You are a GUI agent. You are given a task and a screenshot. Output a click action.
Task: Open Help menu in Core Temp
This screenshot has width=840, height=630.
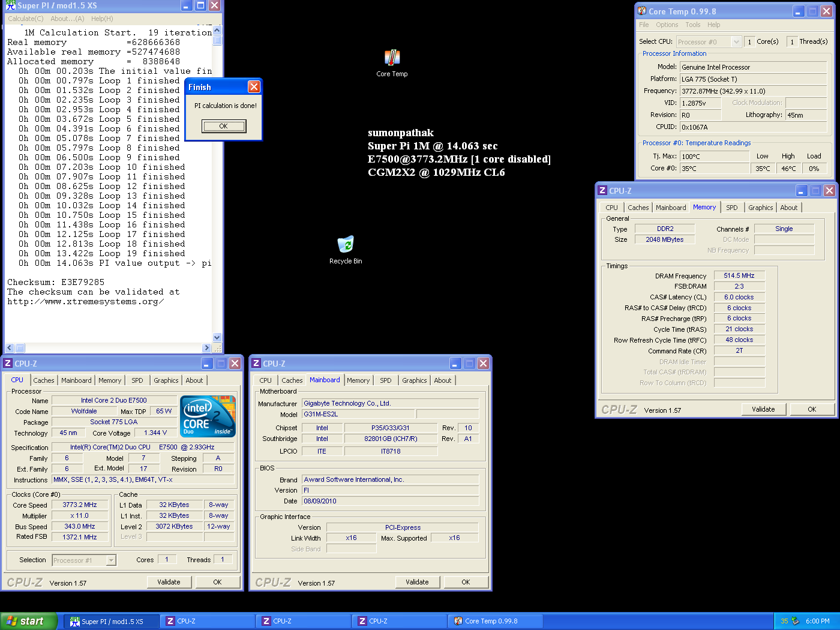(713, 25)
